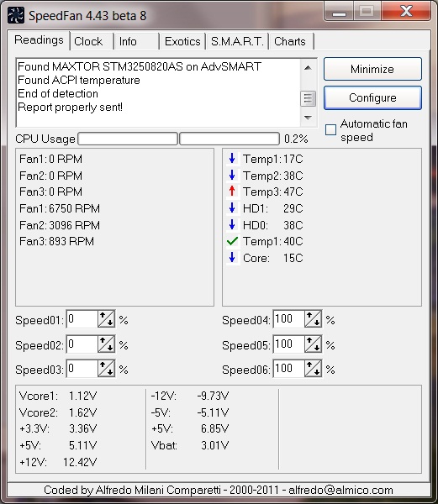
Task: Click the green checkmark beside Temp1 40C
Action: (x=232, y=241)
